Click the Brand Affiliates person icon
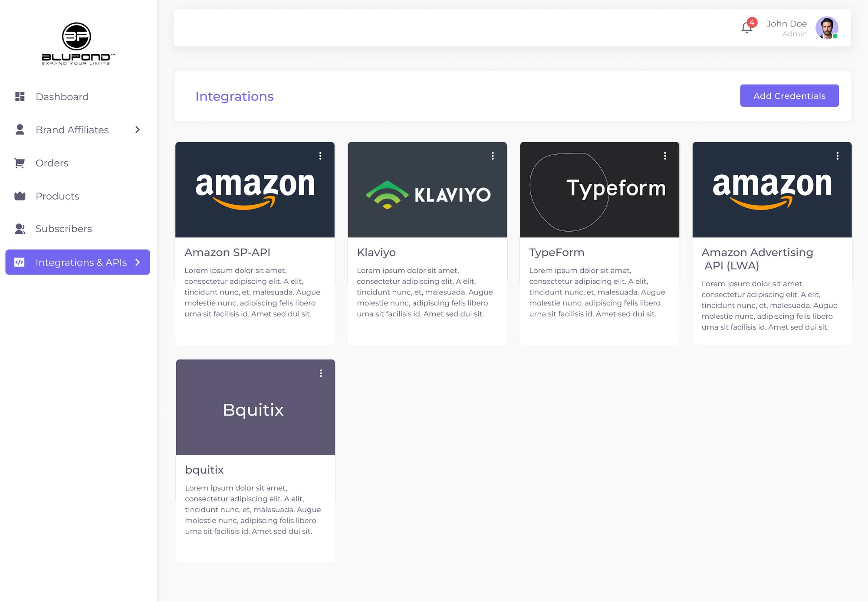The image size is (868, 602). tap(20, 130)
